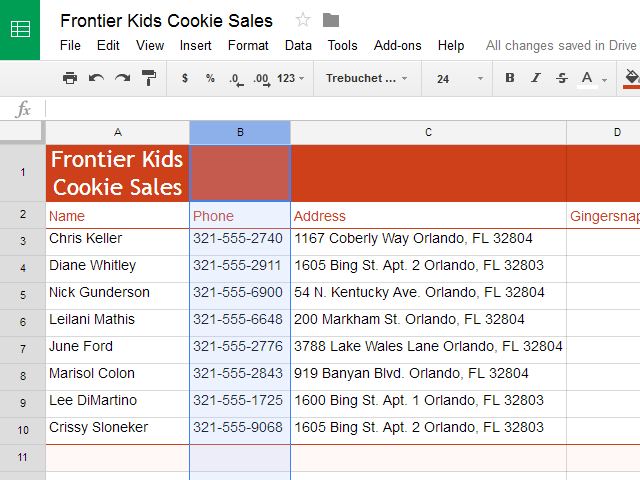This screenshot has height=480, width=640.
Task: Star the Frontier Kids Cookie Sales document
Action: pos(303,20)
